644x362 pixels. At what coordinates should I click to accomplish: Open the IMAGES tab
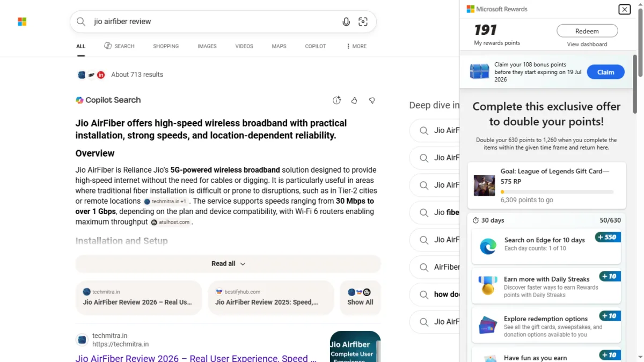(207, 46)
